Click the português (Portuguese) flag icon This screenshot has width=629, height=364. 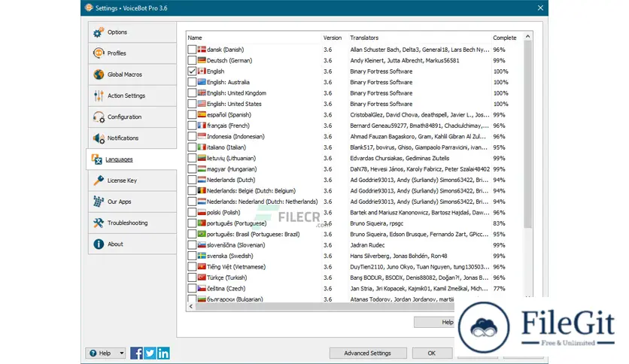[x=202, y=223]
